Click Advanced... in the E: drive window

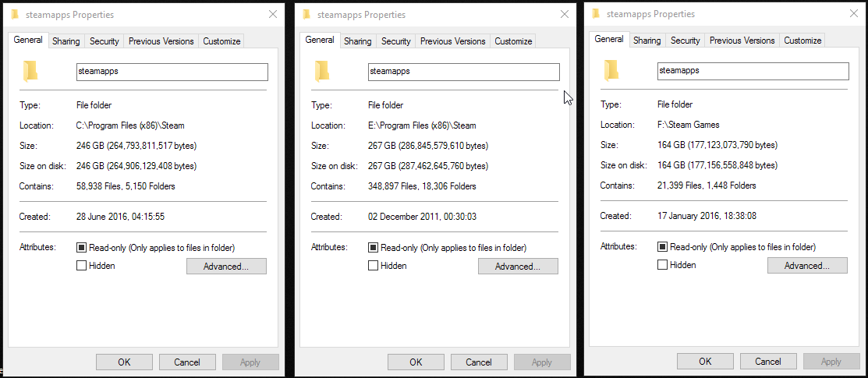tap(518, 267)
